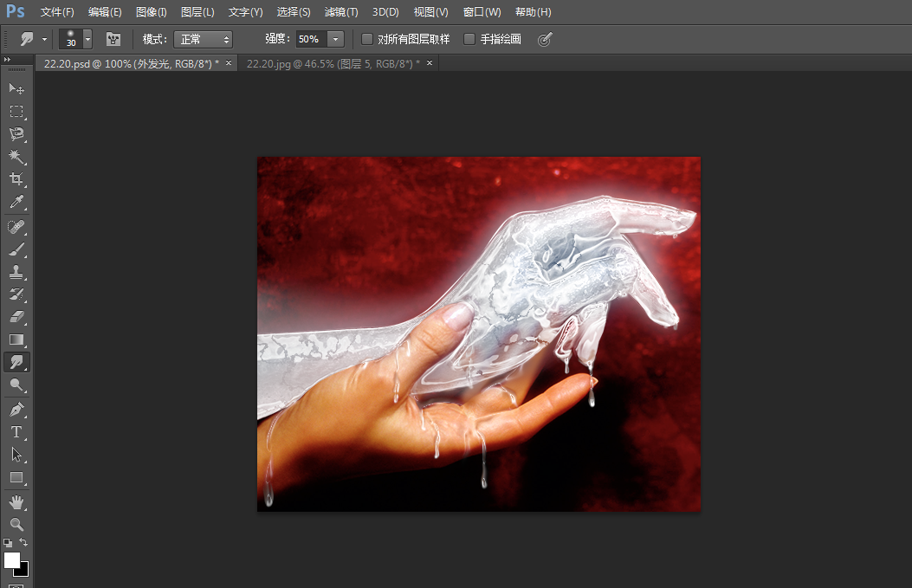This screenshot has width=912, height=588.
Task: Click the foreground color swatch
Action: point(12,560)
